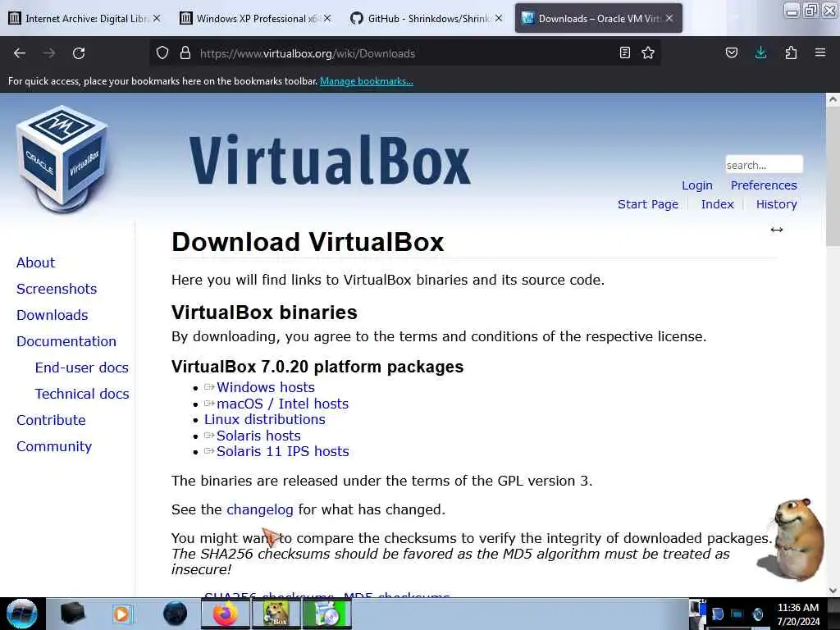Open Documentation in the sidebar
The image size is (840, 630).
coord(66,341)
